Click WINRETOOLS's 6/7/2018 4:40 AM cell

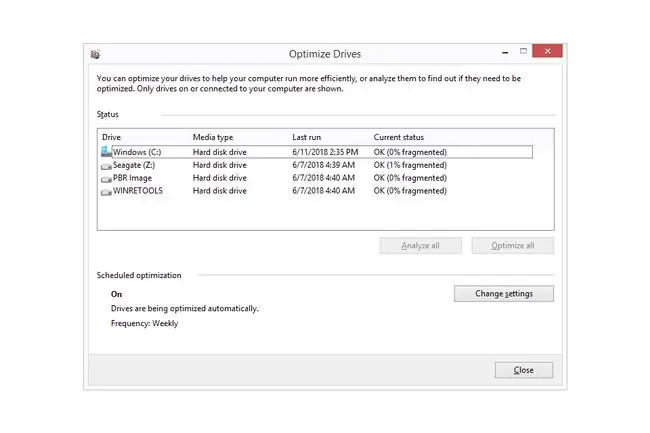(323, 191)
